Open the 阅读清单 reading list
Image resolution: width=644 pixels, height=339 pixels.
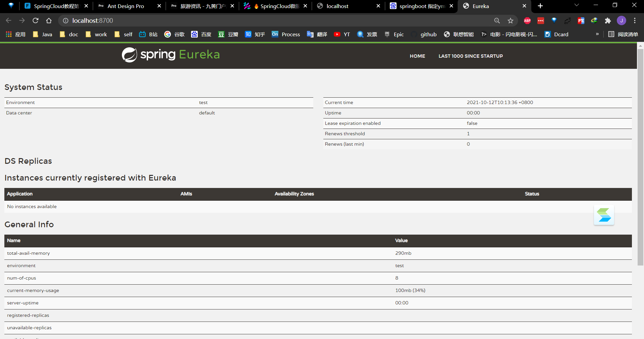pyautogui.click(x=623, y=34)
